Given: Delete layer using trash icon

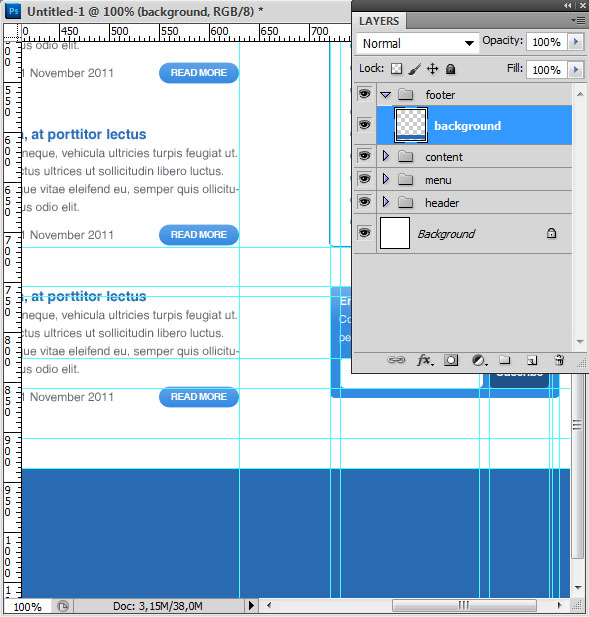Looking at the screenshot, I should pos(559,360).
